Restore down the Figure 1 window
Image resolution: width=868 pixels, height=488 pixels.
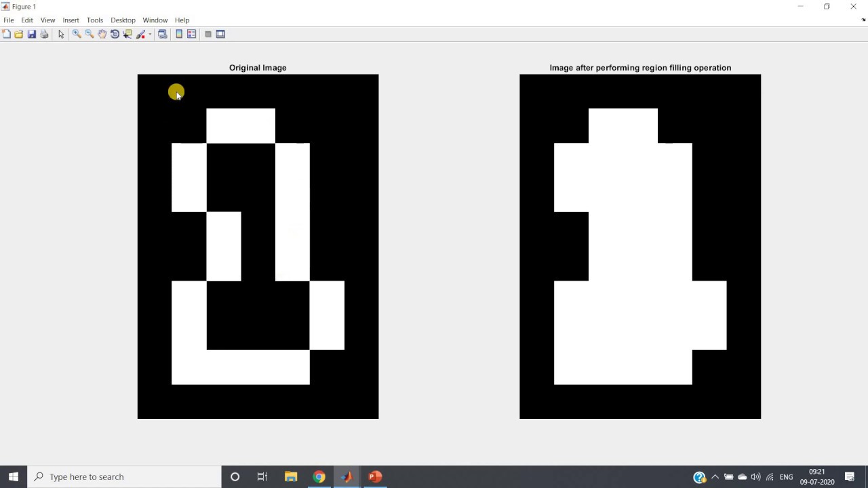point(827,6)
